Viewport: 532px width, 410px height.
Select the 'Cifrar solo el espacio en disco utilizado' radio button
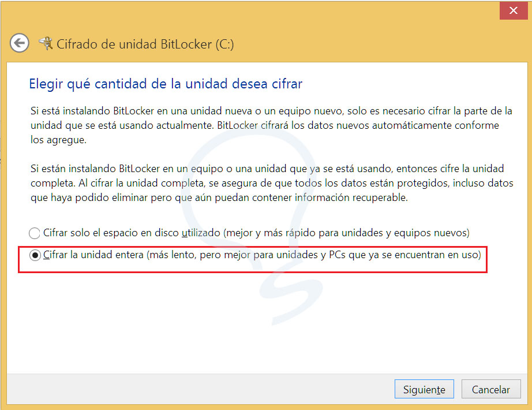(x=35, y=233)
